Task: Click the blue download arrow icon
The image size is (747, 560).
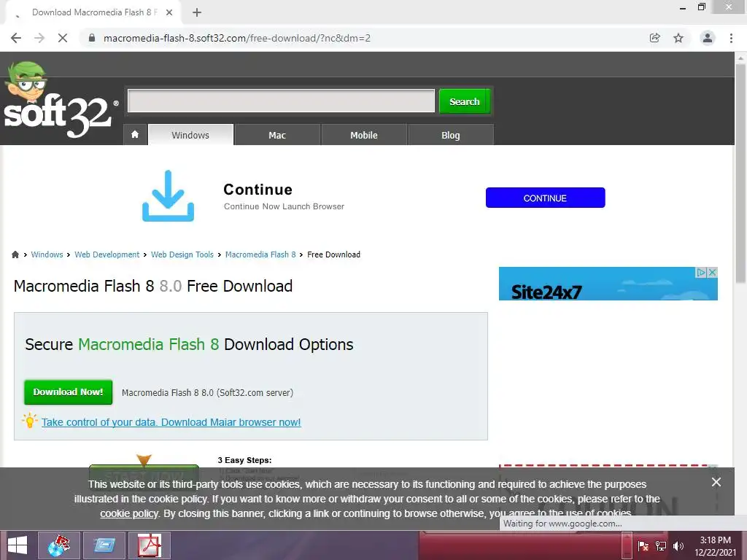Action: (169, 195)
